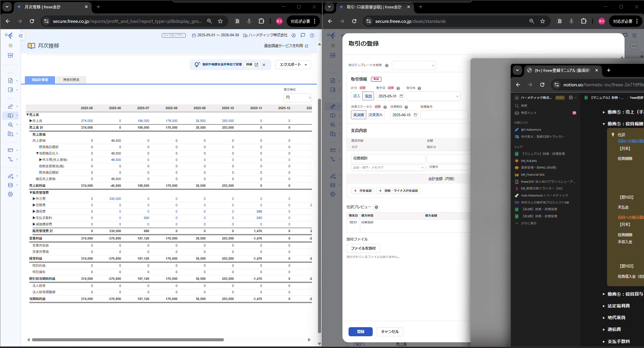Choose 未決済 as the settlement status
This screenshot has width=644, height=348.
point(358,115)
